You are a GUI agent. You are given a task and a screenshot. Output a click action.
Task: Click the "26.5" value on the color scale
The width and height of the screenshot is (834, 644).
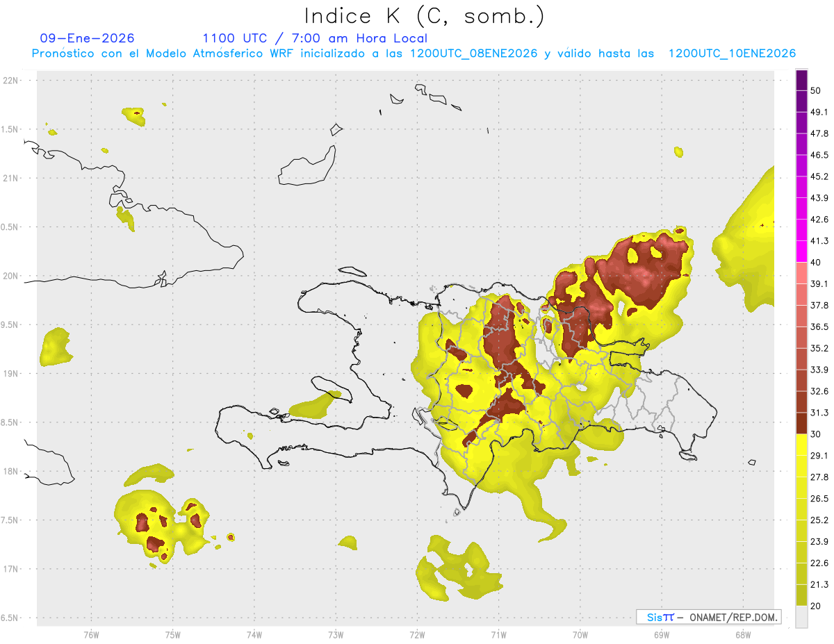[819, 499]
